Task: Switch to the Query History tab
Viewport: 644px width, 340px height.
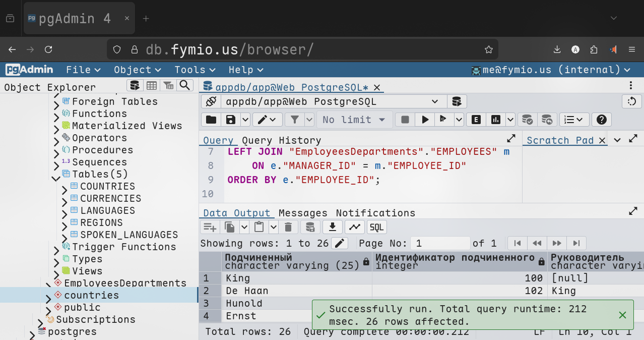Action: tap(281, 140)
